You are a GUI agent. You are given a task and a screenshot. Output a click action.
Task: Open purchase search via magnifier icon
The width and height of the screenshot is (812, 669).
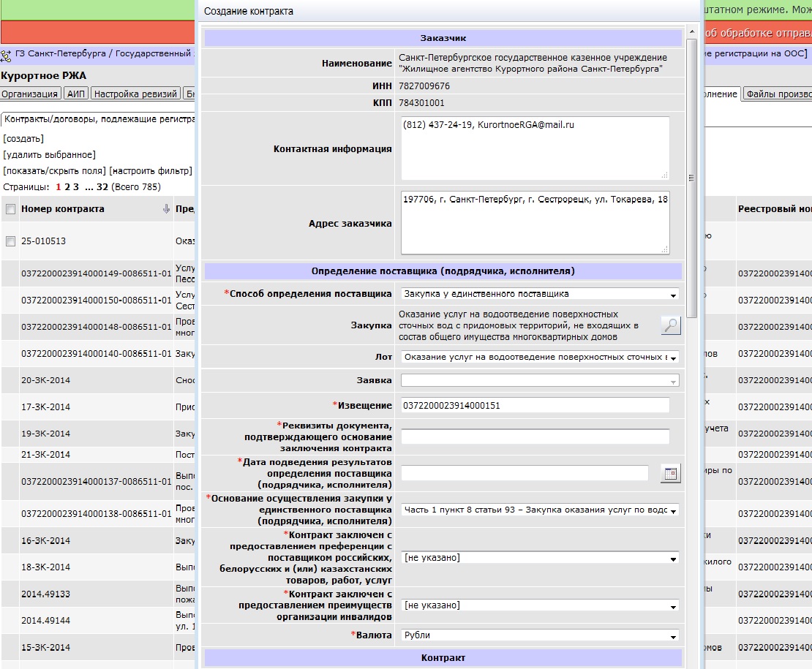click(671, 325)
